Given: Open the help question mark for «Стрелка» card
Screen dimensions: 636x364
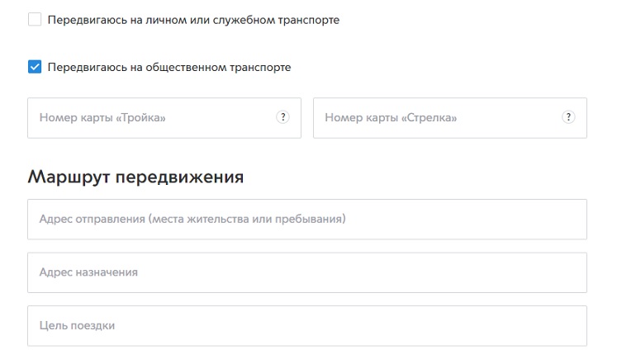Looking at the screenshot, I should [x=568, y=117].
